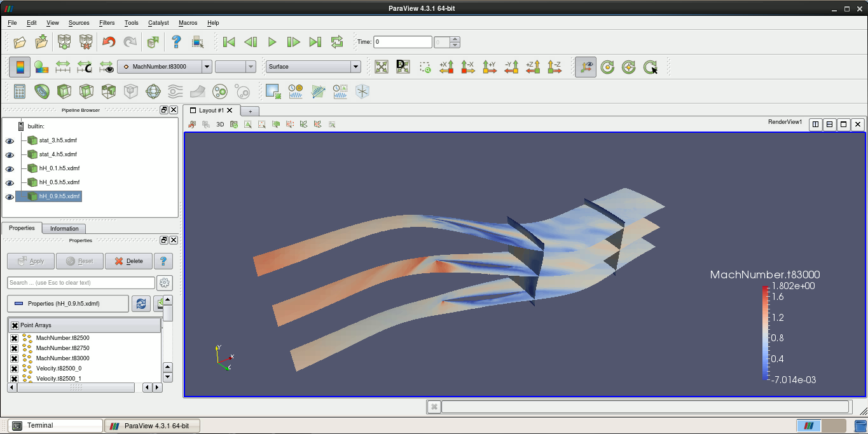Screen dimensions: 868x434
Task: Collapse the Properties (hH_0.9.h5.xdmf) section
Action: 67,304
